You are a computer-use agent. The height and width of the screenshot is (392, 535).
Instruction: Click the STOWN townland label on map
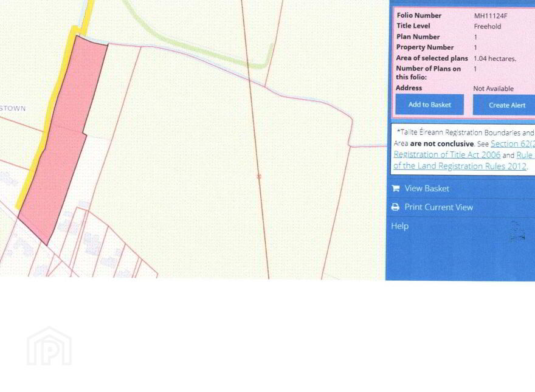(x=13, y=109)
